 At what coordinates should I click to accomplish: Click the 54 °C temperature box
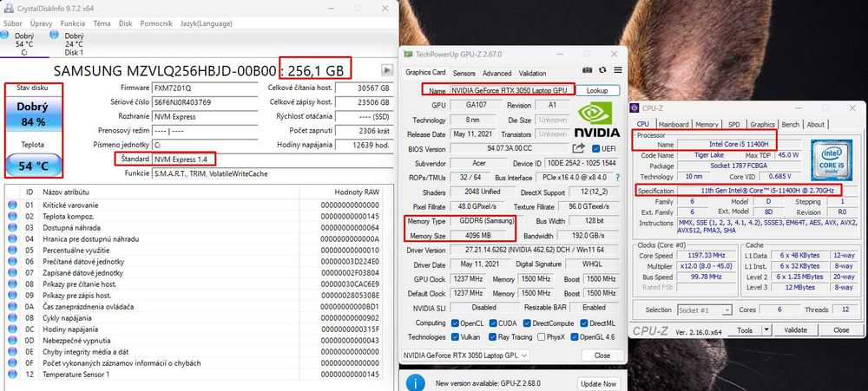click(x=34, y=164)
